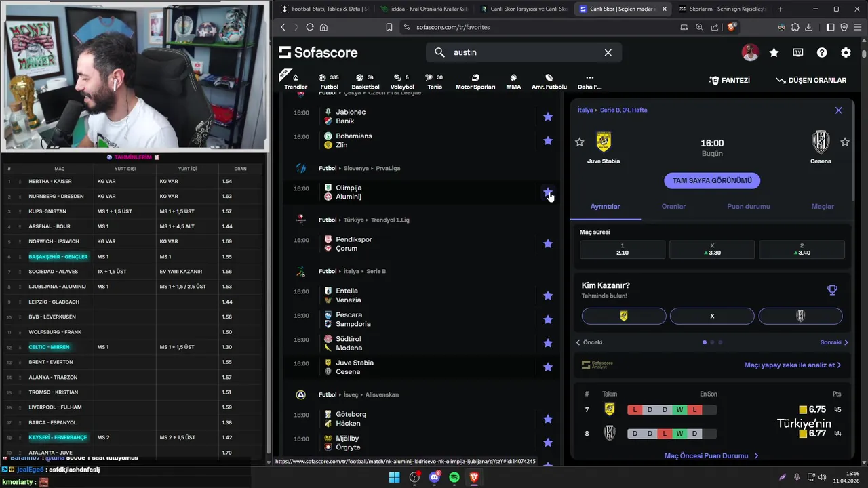Image resolution: width=868 pixels, height=488 pixels.
Task: Switch to Football Stats, Tables browser tab
Action: point(324,9)
